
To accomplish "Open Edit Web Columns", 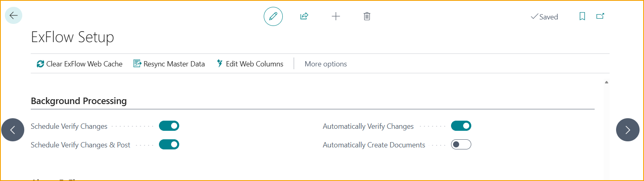I will [x=250, y=64].
